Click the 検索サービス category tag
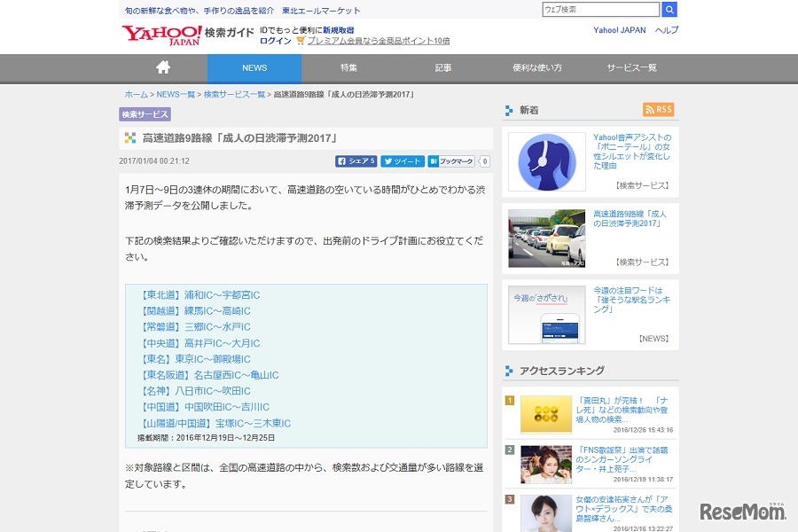The image size is (798, 532). tap(145, 114)
